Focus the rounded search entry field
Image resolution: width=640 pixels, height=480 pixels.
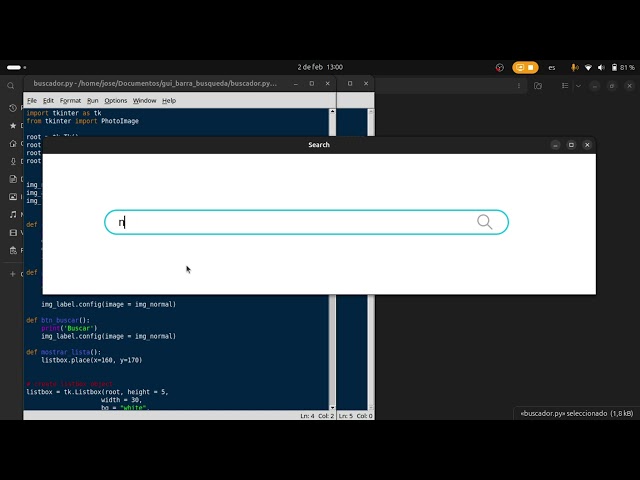tap(306, 222)
